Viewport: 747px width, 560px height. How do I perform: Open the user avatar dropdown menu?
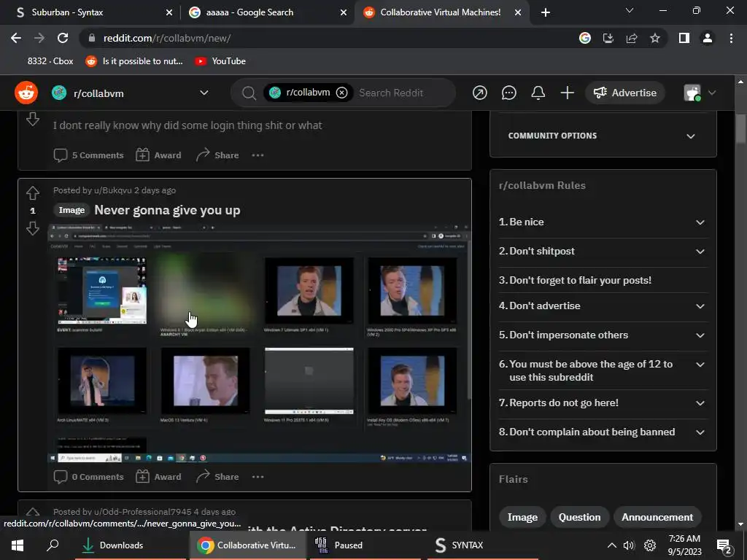click(700, 93)
